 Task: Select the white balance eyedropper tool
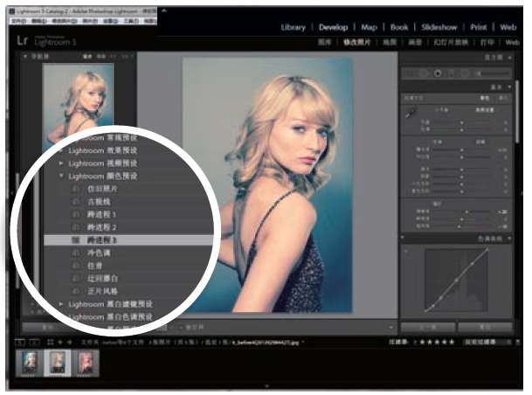coord(410,112)
